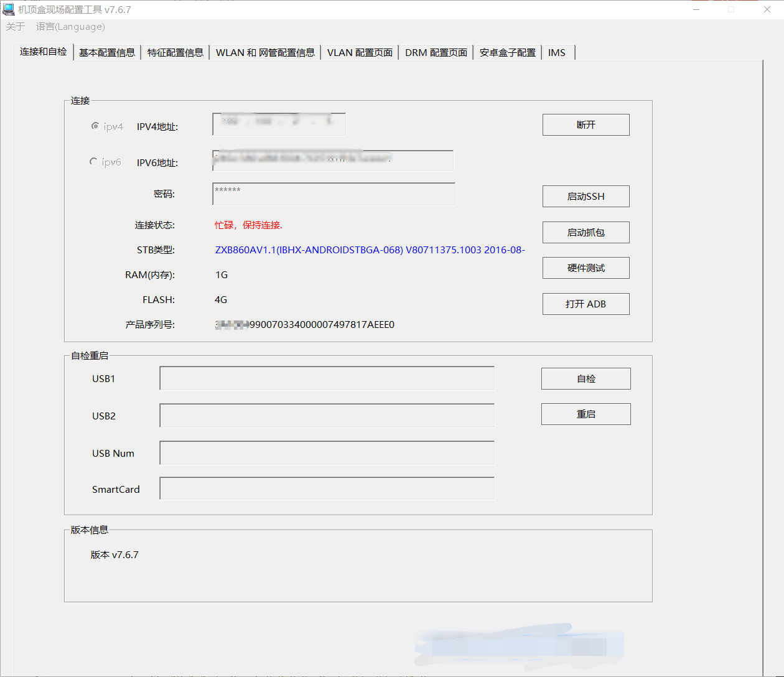Select the ipv4 radio button
This screenshot has width=784, height=677.
point(95,126)
